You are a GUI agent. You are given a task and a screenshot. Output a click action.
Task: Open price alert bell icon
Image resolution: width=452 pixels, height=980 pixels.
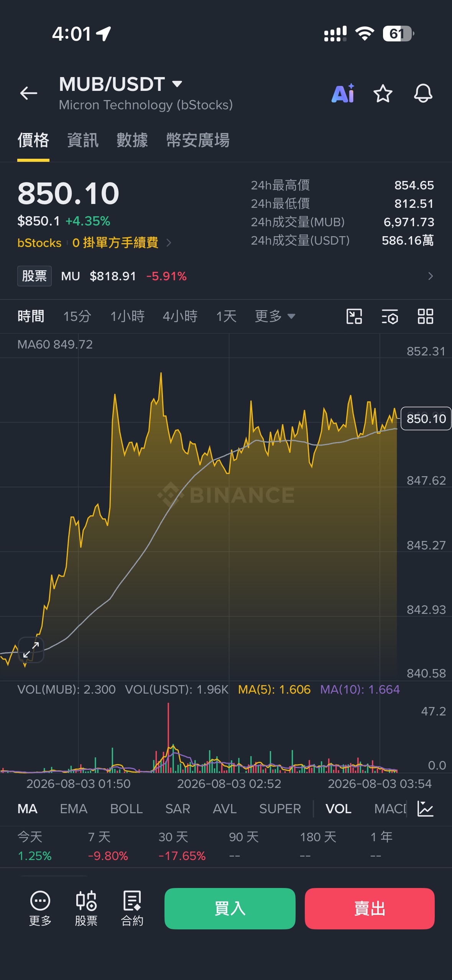[423, 94]
